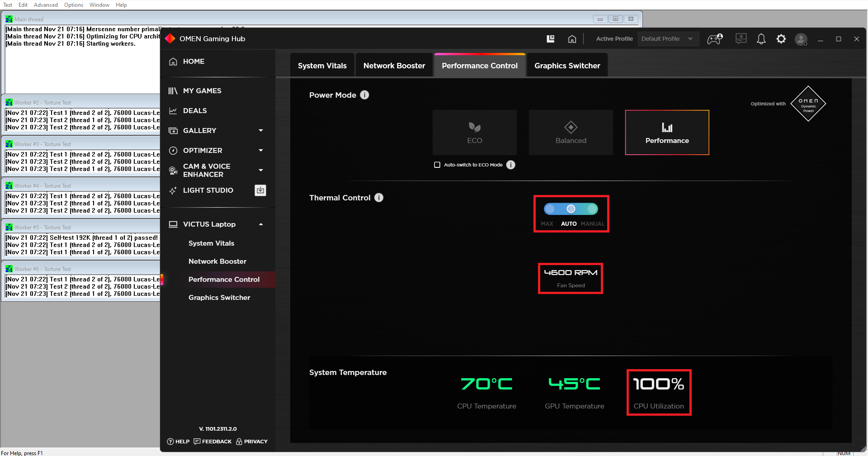The height and width of the screenshot is (456, 868).
Task: Click the 45°C GPU Temperature value
Action: (574, 384)
